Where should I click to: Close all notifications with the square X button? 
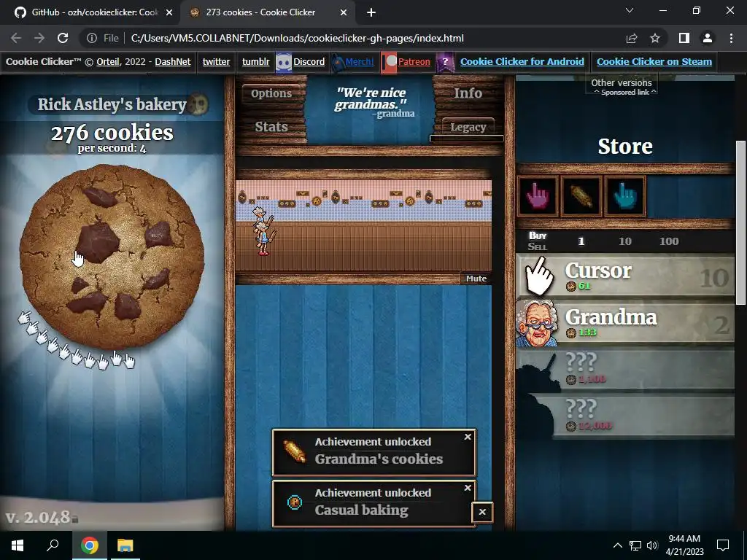(482, 513)
